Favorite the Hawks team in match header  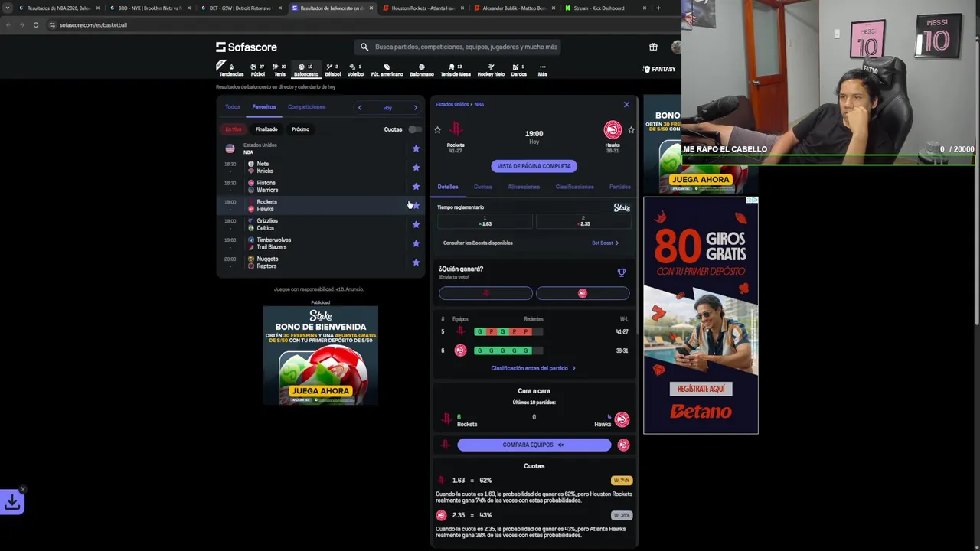pyautogui.click(x=631, y=130)
